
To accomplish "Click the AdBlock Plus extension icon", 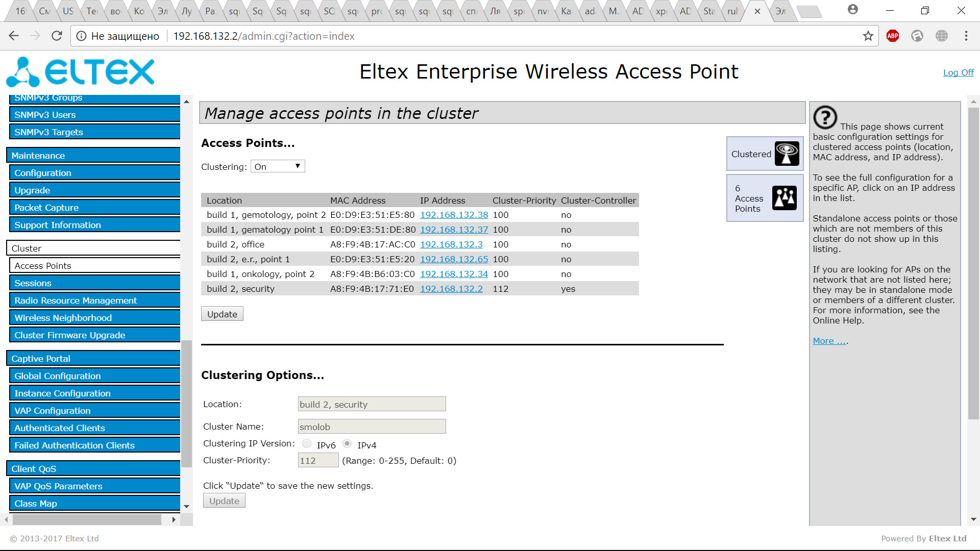I will pyautogui.click(x=892, y=36).
